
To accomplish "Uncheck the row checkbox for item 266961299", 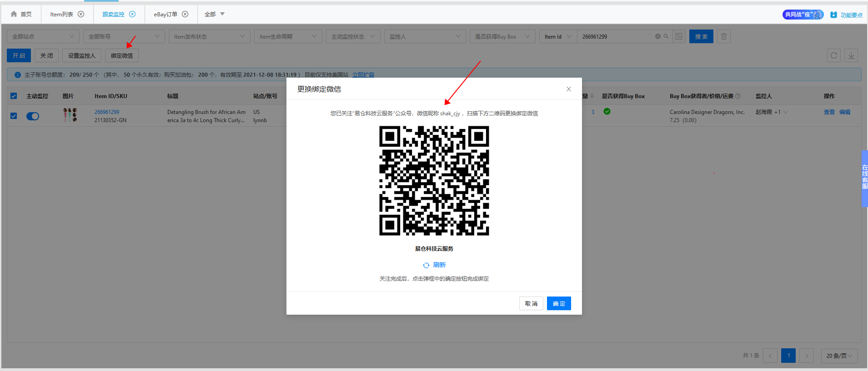I will 14,116.
